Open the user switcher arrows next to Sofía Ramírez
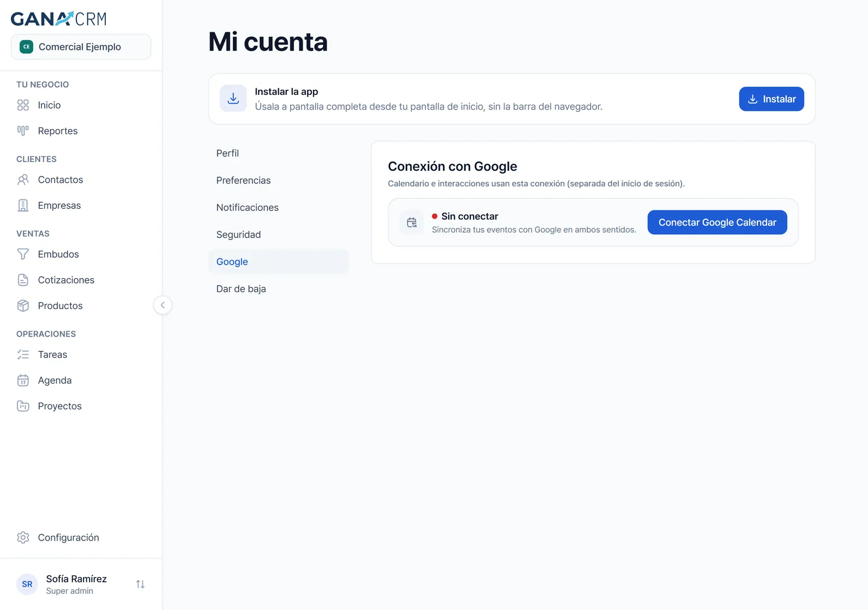This screenshot has height=610, width=868. [x=141, y=584]
